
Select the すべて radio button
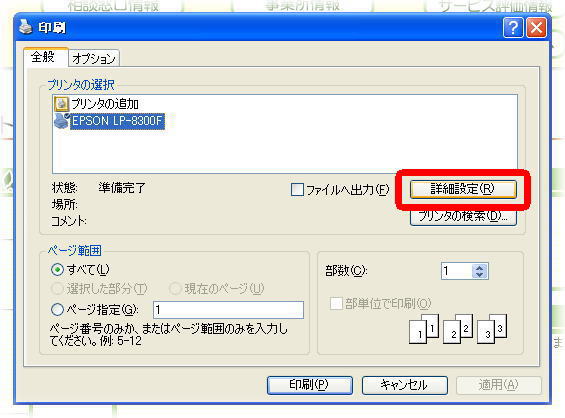[x=57, y=270]
